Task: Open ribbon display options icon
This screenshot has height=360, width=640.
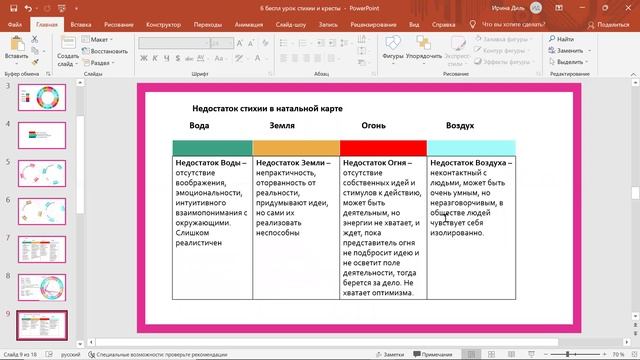Action: point(559,8)
